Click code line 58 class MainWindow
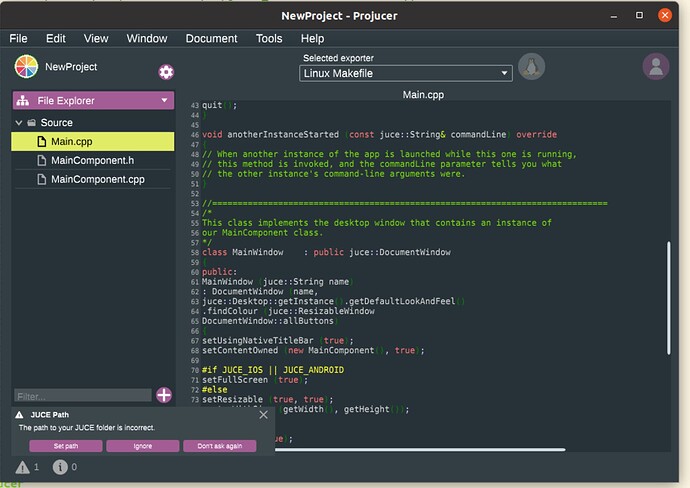Screen dimensions: 690x488 click(x=326, y=253)
